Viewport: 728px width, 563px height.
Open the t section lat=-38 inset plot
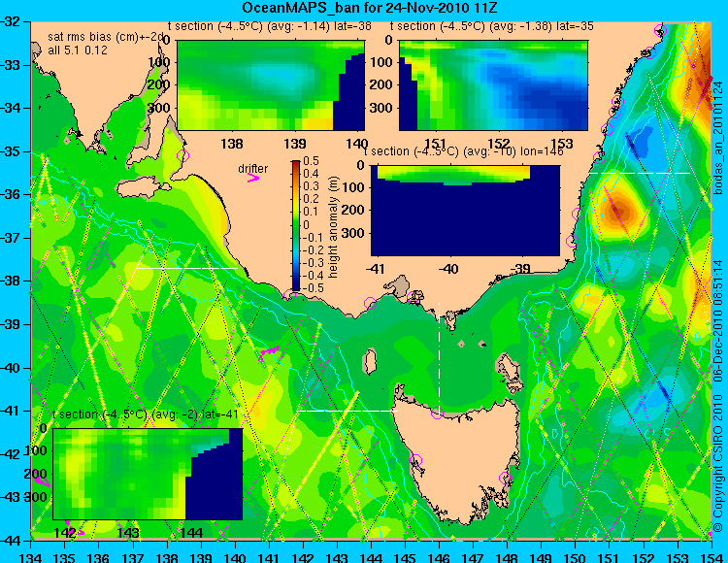tap(271, 85)
